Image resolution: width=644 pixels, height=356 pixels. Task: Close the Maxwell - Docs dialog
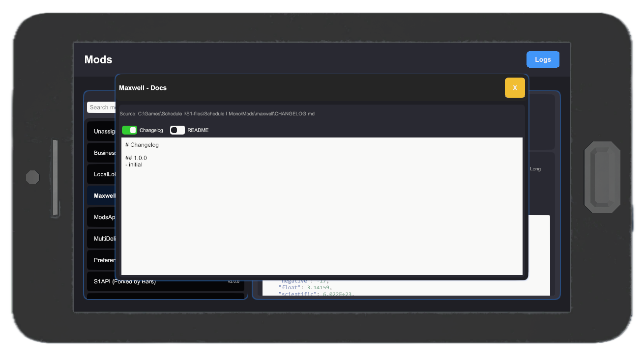click(514, 87)
